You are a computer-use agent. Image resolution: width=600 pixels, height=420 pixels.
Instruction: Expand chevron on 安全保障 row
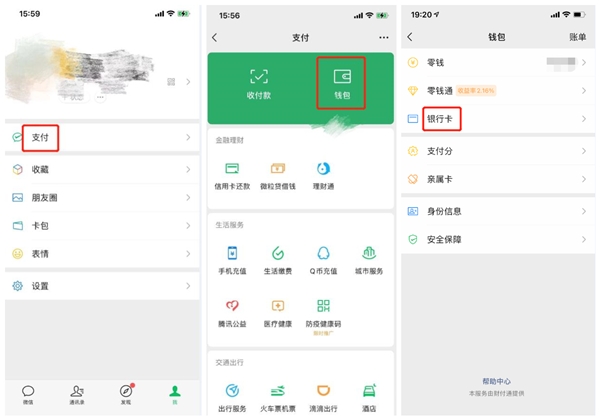point(584,239)
